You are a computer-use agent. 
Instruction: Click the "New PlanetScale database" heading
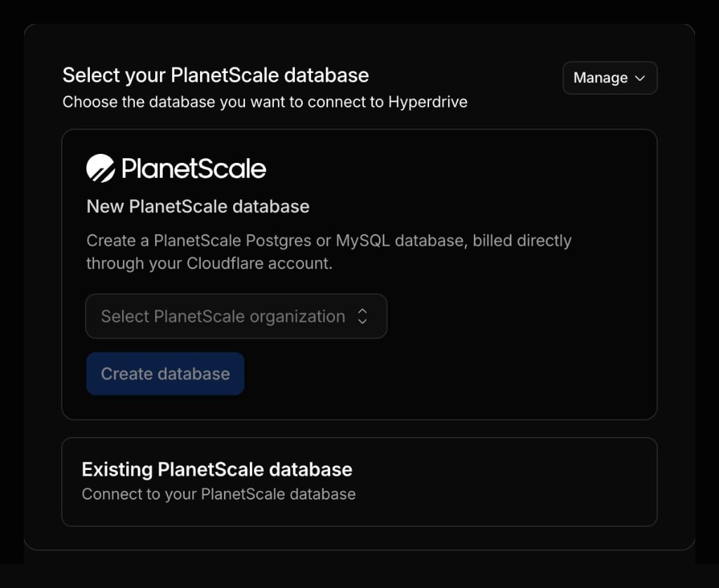(x=198, y=207)
